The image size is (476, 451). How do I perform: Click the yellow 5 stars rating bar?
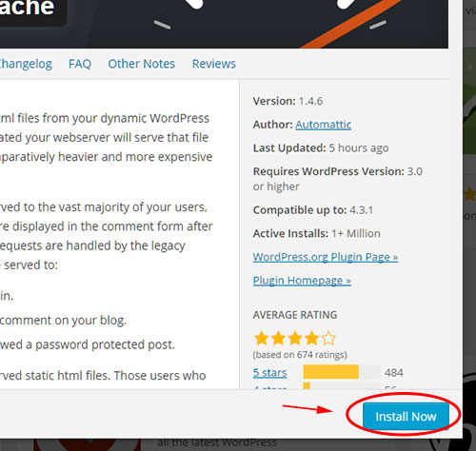click(330, 372)
